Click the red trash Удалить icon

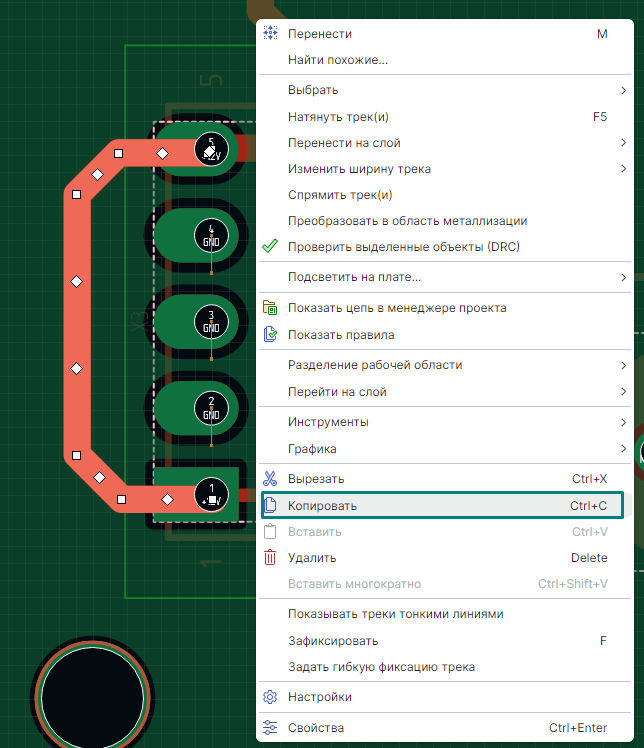[269, 558]
